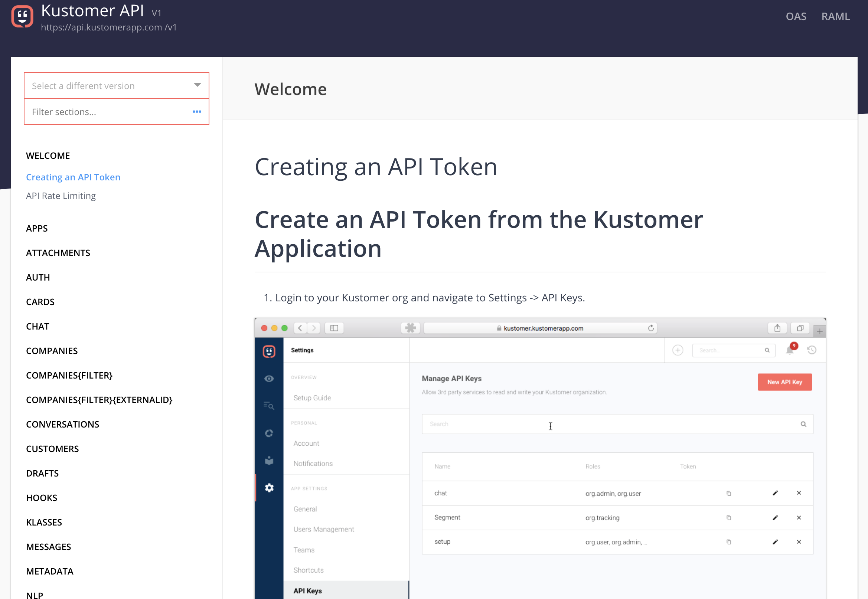Viewport: 868px width, 599px height.
Task: Click 'Users Management' in the embedded Settings menu
Action: (x=324, y=529)
